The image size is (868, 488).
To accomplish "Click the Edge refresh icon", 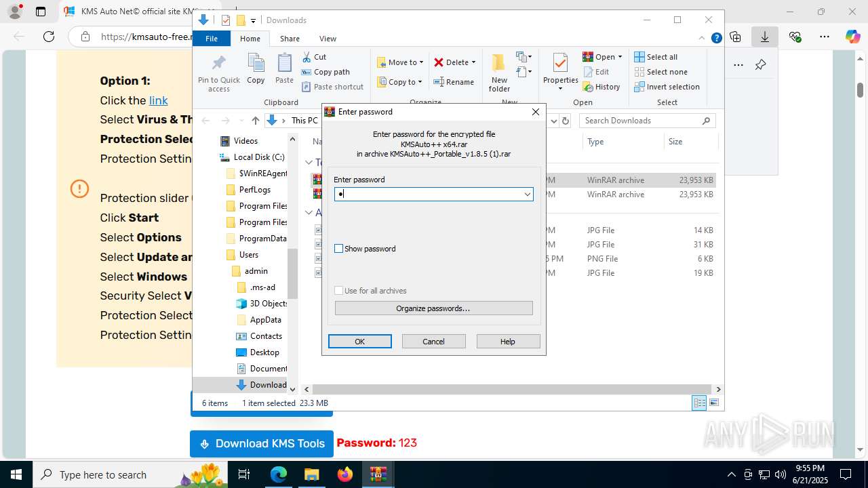I will pos(49,37).
